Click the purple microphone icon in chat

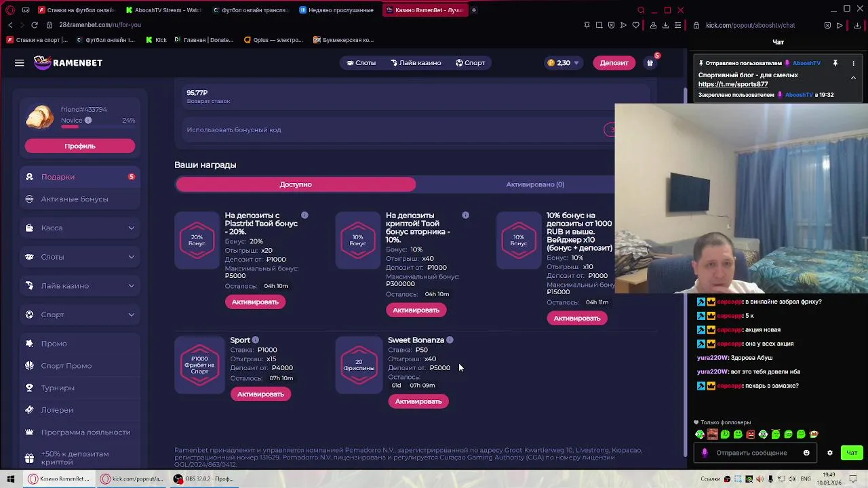(705, 453)
